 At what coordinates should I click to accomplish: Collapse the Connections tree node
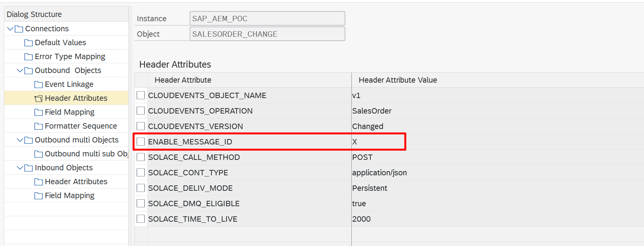[10, 29]
